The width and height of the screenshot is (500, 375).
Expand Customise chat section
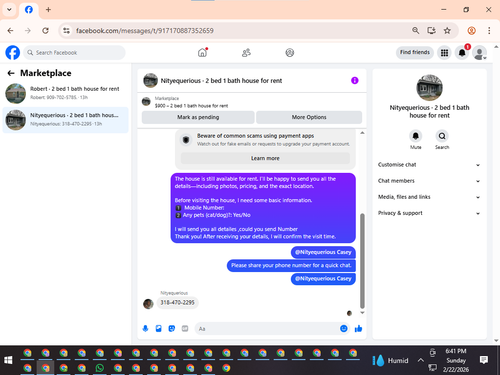(429, 165)
